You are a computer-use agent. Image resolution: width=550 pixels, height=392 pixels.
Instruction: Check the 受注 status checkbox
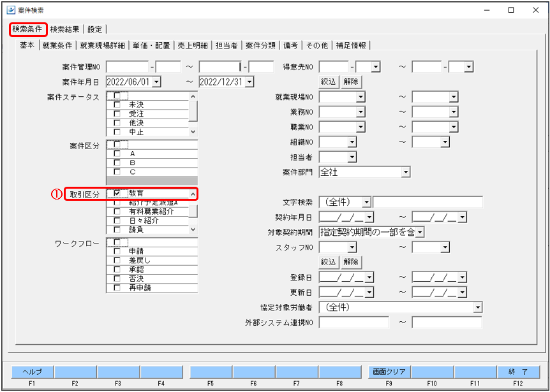tap(117, 114)
